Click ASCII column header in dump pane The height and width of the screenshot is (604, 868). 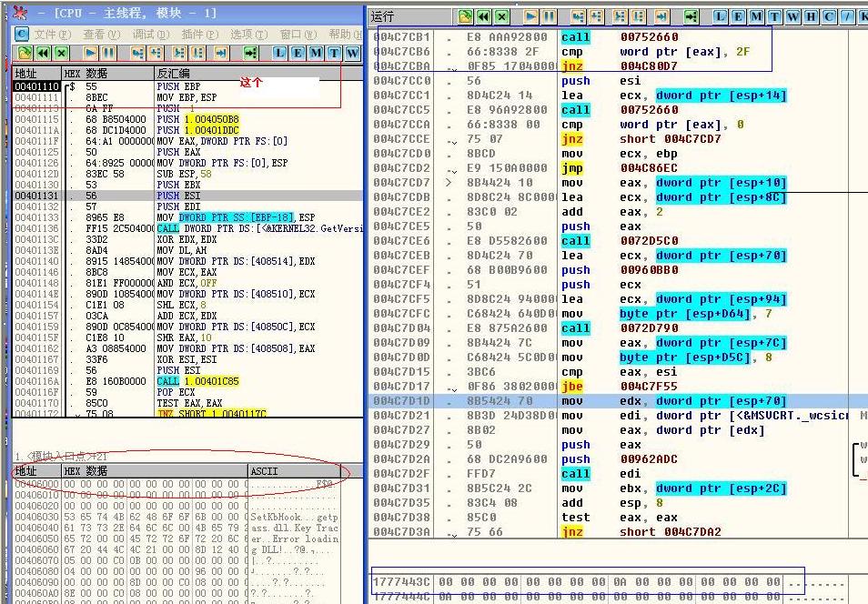coord(295,470)
